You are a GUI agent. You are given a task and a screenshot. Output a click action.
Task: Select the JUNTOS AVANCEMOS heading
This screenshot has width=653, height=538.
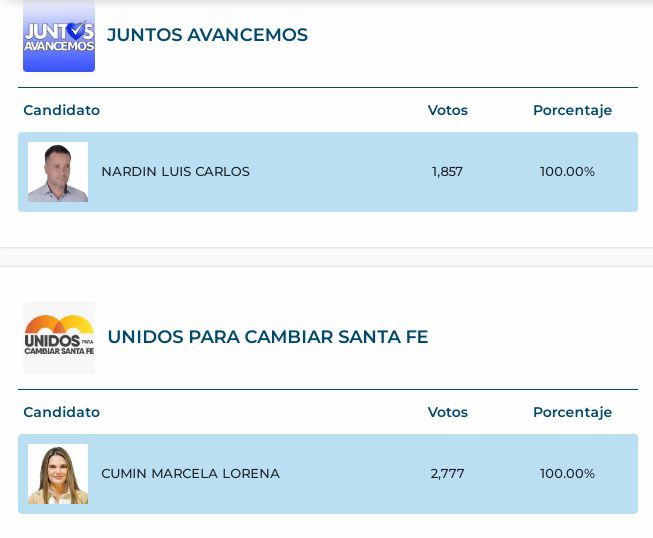pyautogui.click(x=207, y=35)
